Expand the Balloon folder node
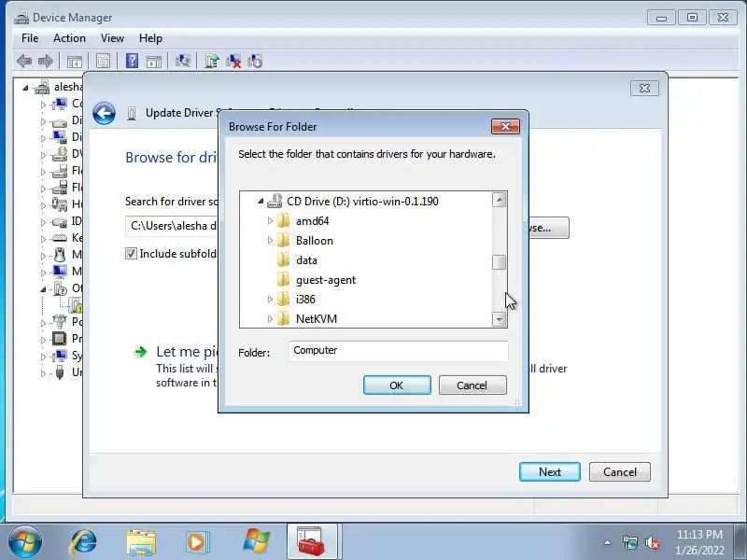Image resolution: width=747 pixels, height=560 pixels. click(270, 241)
